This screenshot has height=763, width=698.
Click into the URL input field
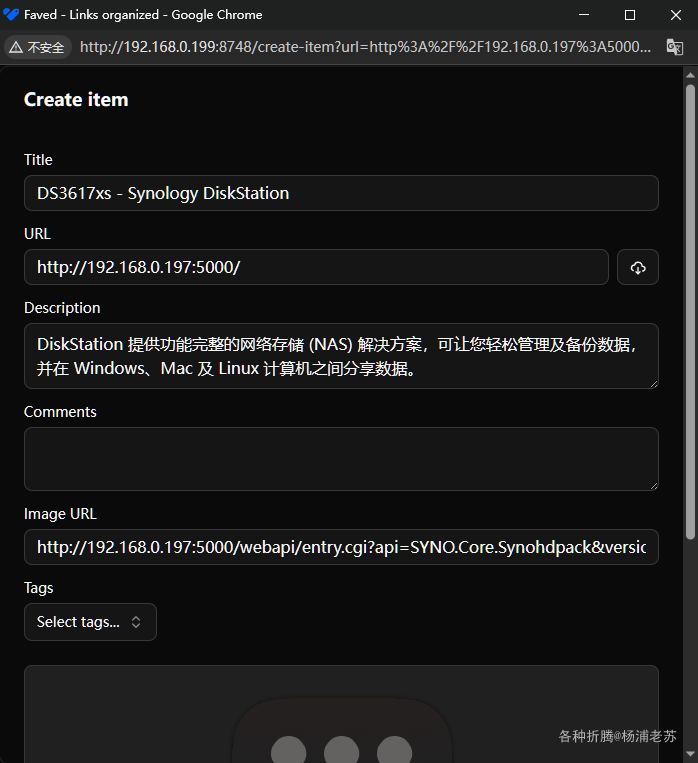click(x=316, y=267)
